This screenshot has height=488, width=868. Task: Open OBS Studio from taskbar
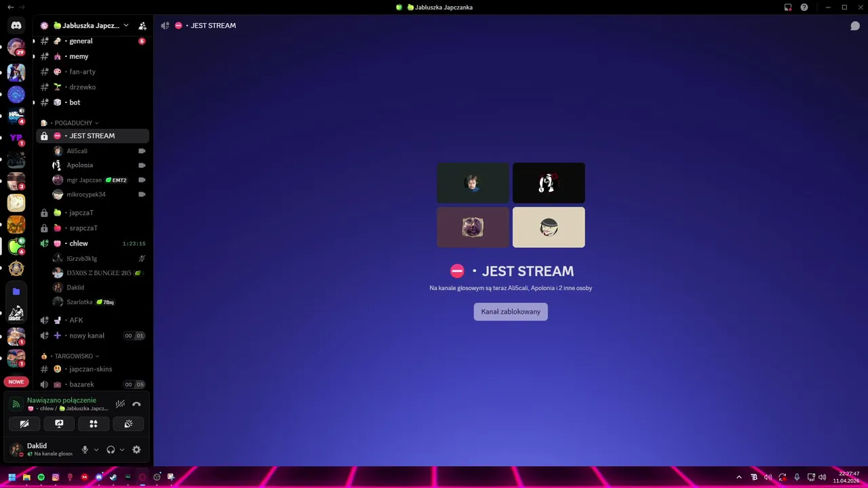point(157,477)
